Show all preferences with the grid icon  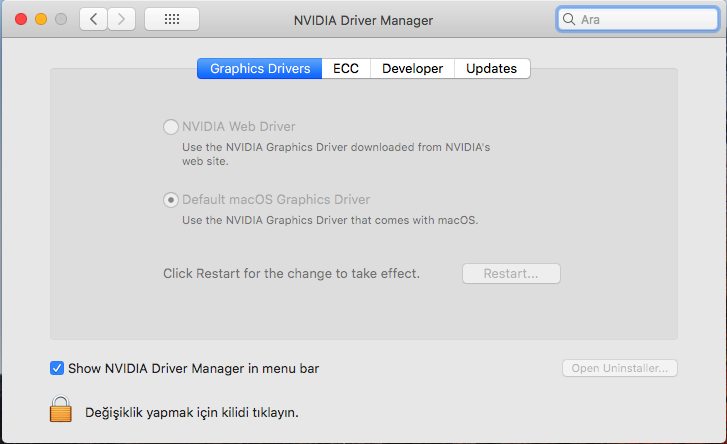tap(171, 19)
